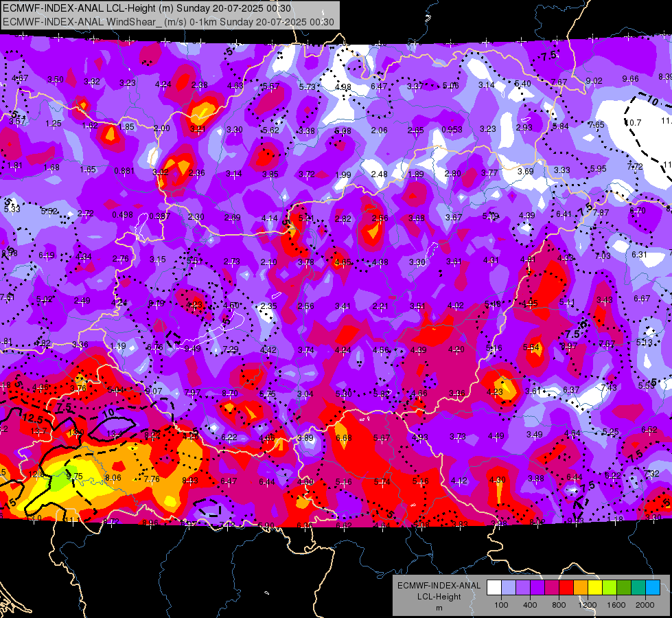Click the map value '7.43'
The image size is (672, 618).
coord(609,388)
